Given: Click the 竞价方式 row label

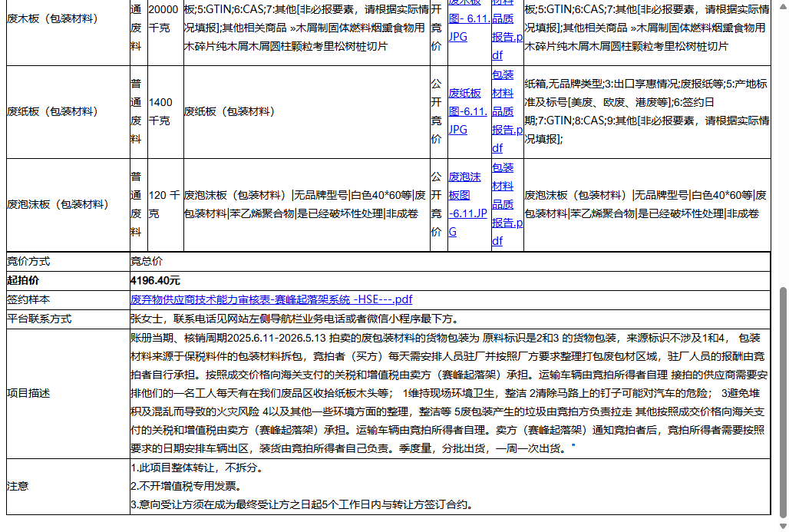Looking at the screenshot, I should (x=28, y=261).
